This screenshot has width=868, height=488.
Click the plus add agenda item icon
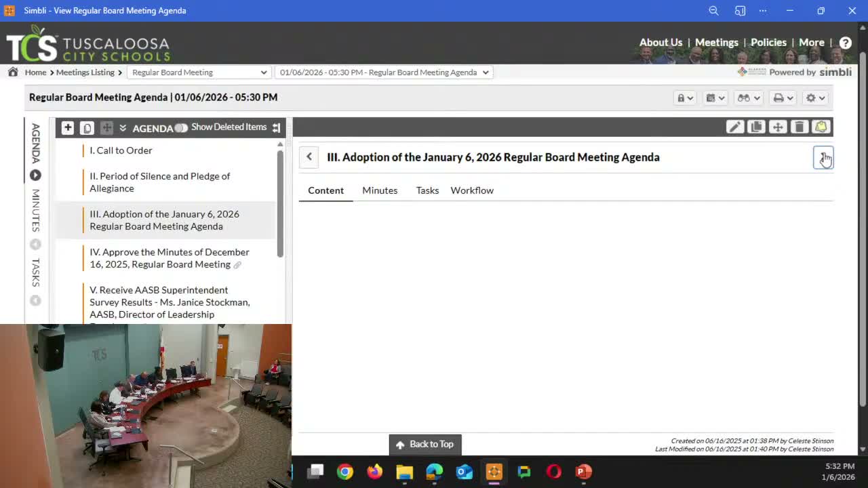click(68, 127)
